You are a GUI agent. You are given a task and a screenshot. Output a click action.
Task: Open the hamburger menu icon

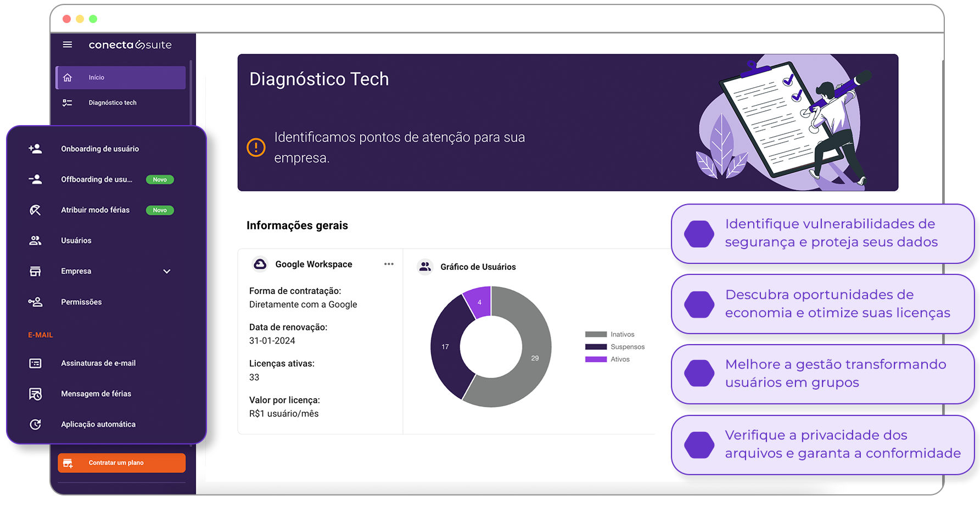[x=67, y=44]
